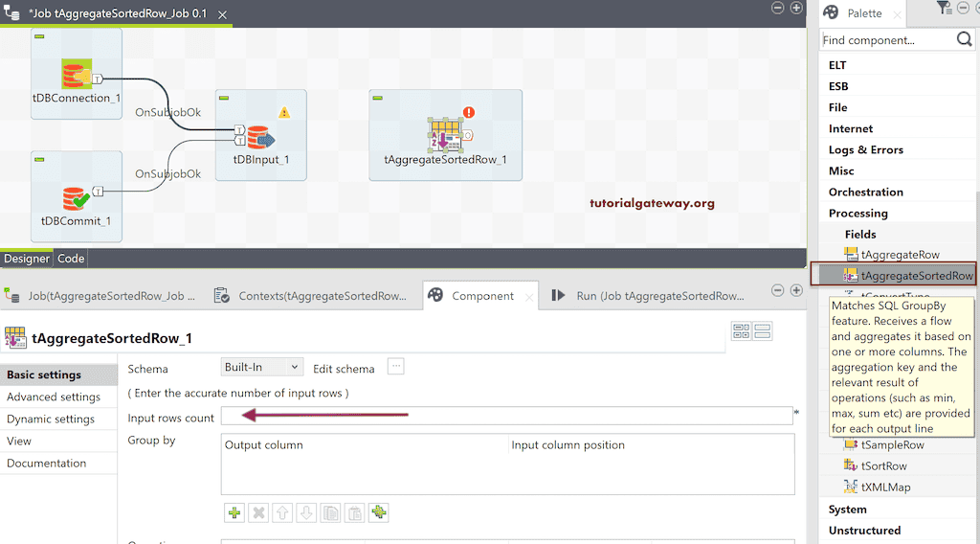Click the palette filter icon
The image size is (980, 544).
pos(944,8)
